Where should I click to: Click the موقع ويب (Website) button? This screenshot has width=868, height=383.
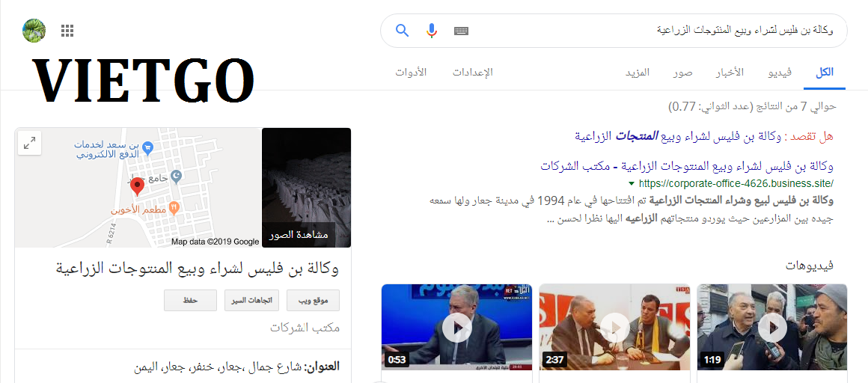[314, 300]
